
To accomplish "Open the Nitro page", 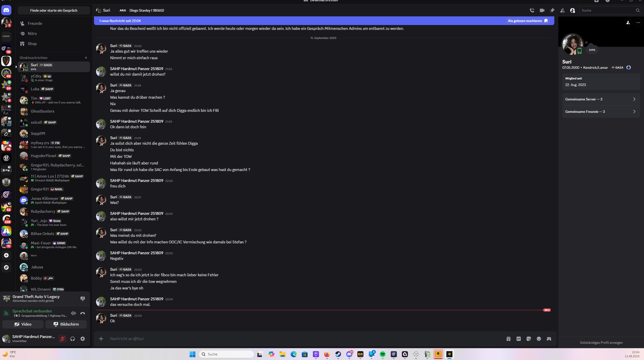I will click(32, 33).
